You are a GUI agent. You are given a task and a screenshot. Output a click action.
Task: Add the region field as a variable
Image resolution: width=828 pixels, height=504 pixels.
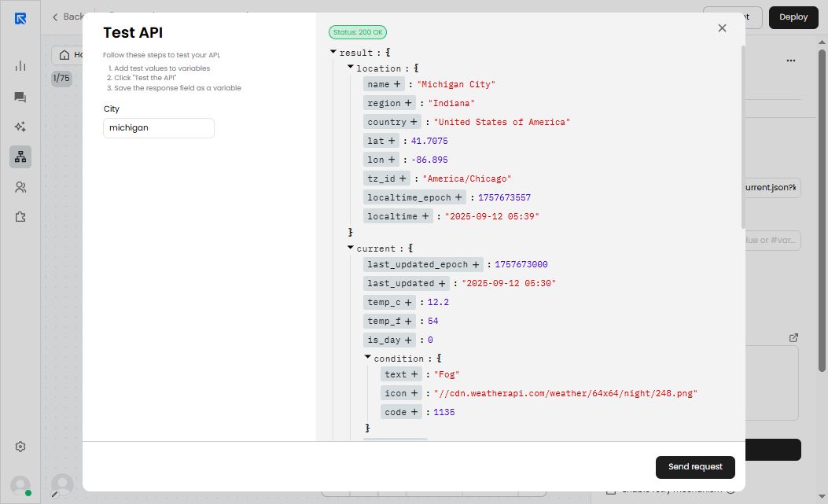(408, 103)
